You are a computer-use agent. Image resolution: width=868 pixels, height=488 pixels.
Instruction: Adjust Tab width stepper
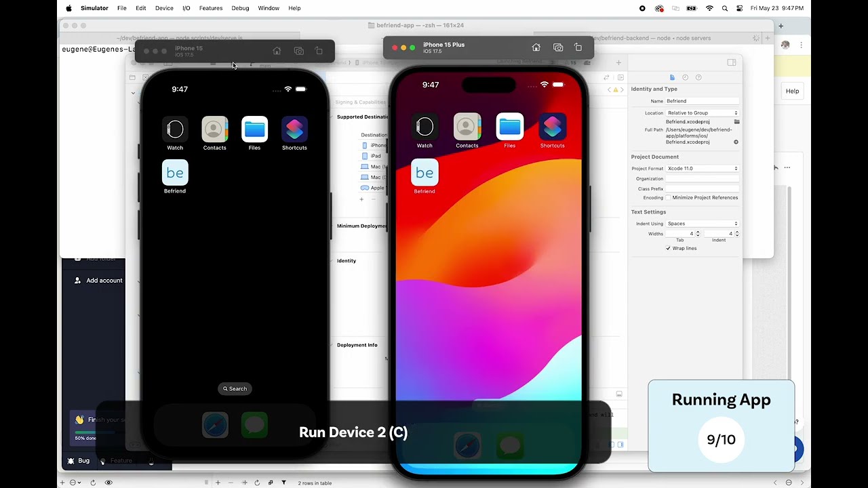tap(698, 233)
